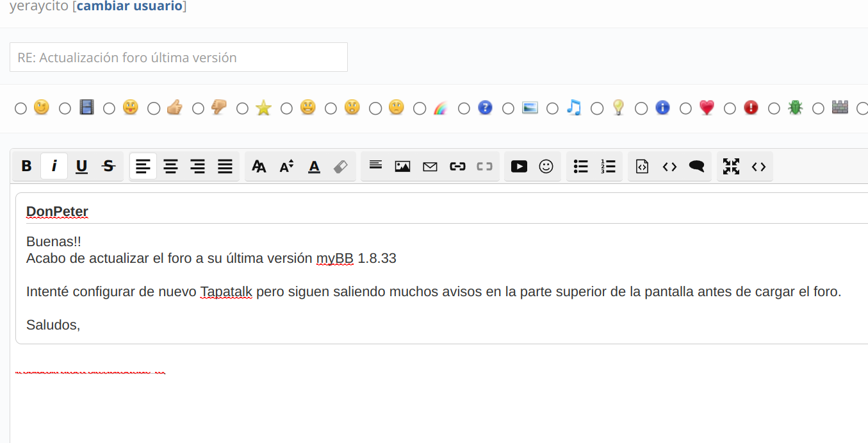Center align the text
868x443 pixels.
point(170,166)
